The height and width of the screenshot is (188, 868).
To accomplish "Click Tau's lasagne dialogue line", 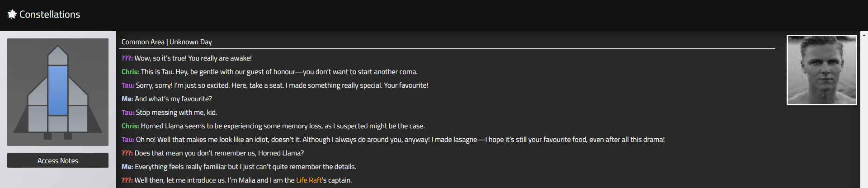I will click(393, 140).
